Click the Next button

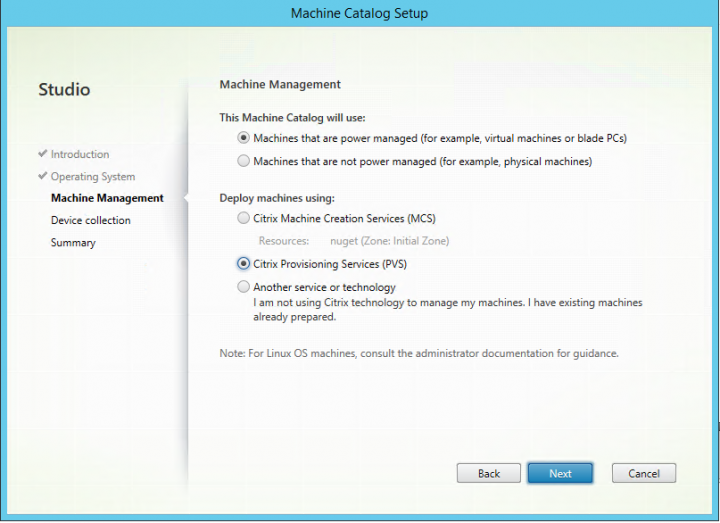click(560, 473)
